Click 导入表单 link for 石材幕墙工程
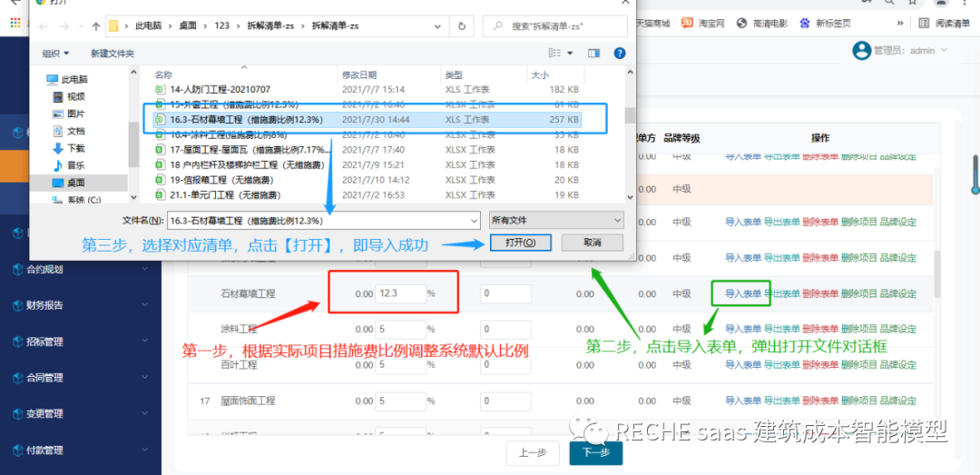Screen dimensions: 980x475 point(742,293)
